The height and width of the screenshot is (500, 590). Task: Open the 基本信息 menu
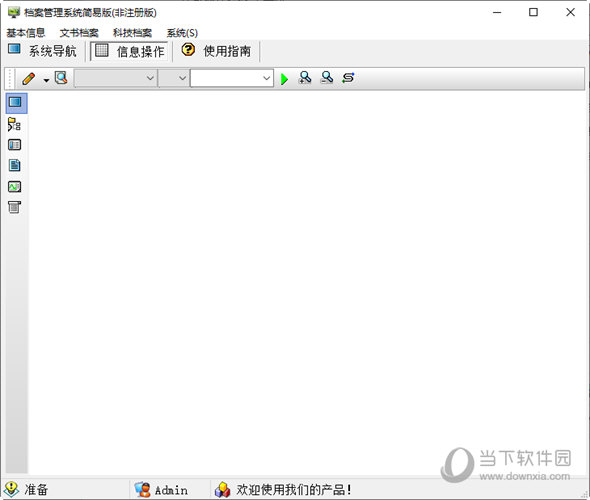pos(26,33)
